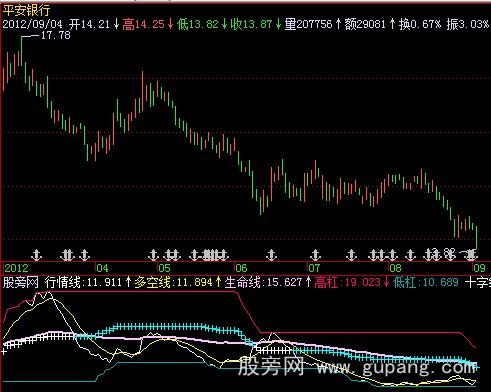Image resolution: width=491 pixels, height=392 pixels.
Task: Click the last candlestick above month 09
Action: (477, 237)
